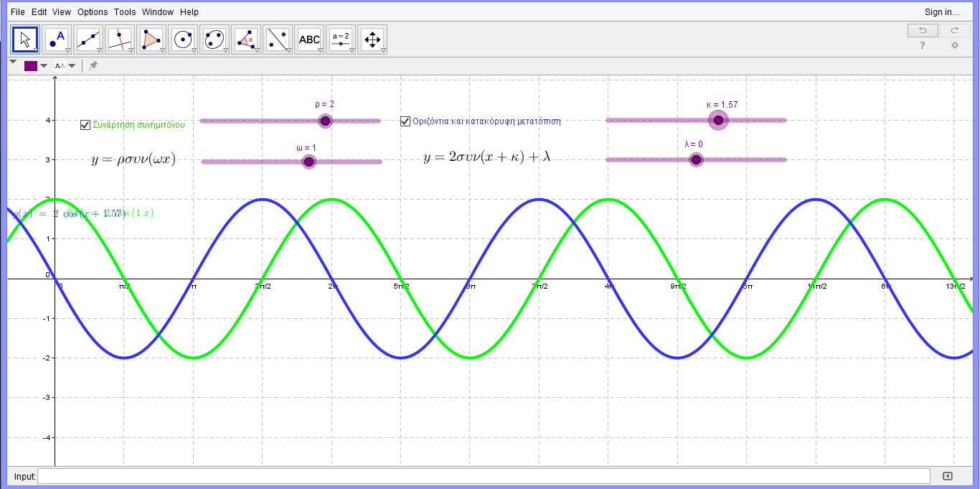Click the ρ = 2 slider handle
The image size is (980, 489).
tap(326, 121)
